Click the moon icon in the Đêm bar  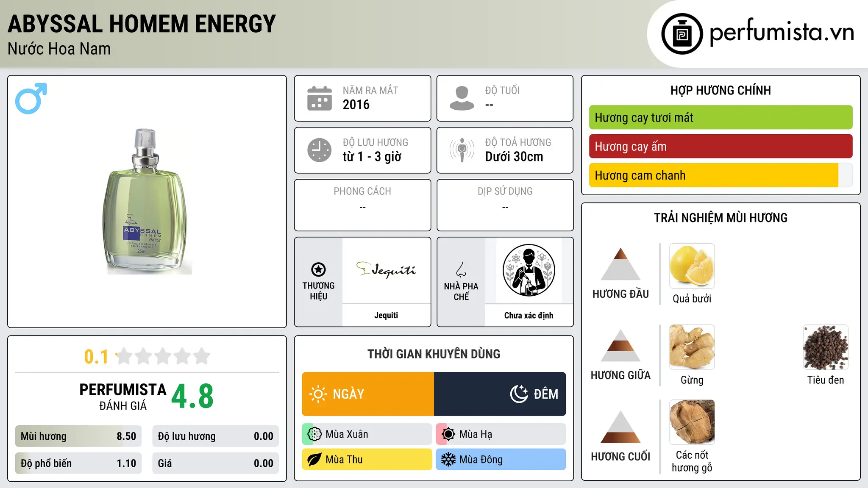[519, 394]
